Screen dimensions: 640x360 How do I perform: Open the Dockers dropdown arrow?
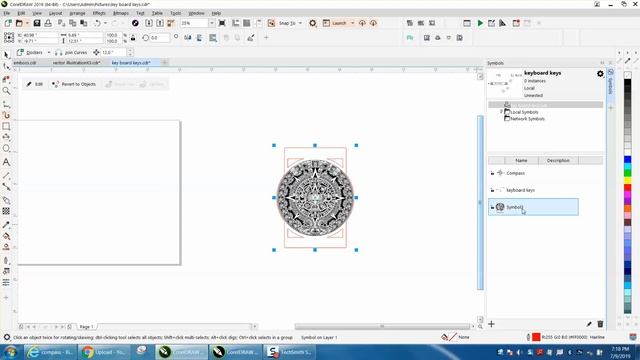tap(49, 53)
